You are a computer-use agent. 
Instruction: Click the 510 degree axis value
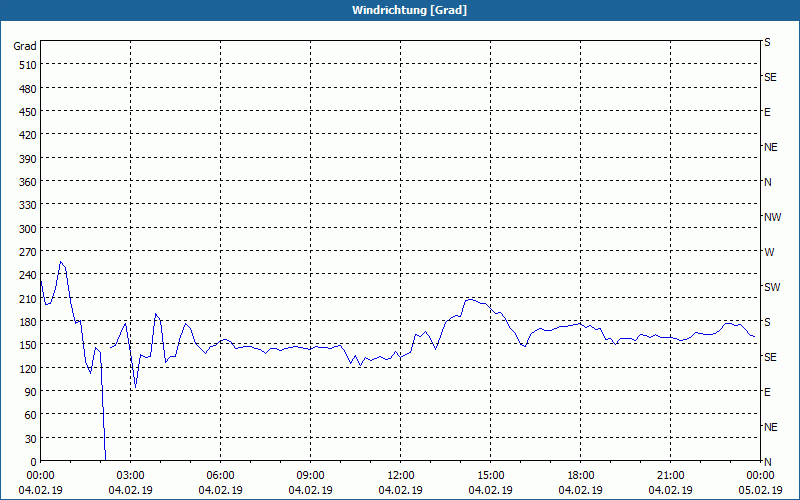29,65
